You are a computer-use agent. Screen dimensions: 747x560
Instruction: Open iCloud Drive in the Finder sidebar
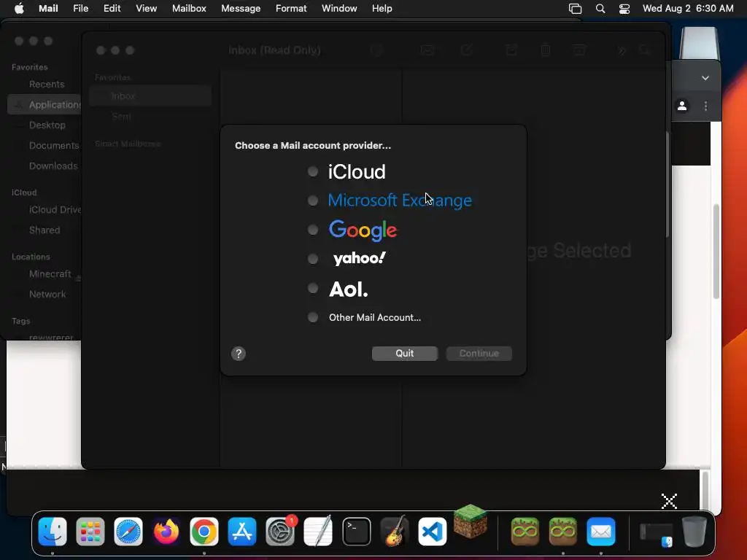[54, 210]
